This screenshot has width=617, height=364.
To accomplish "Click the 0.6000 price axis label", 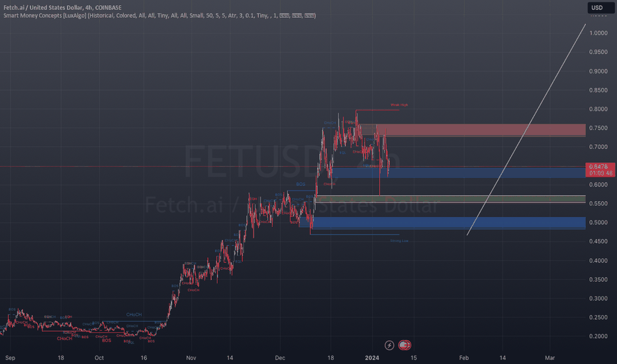I will (x=598, y=185).
